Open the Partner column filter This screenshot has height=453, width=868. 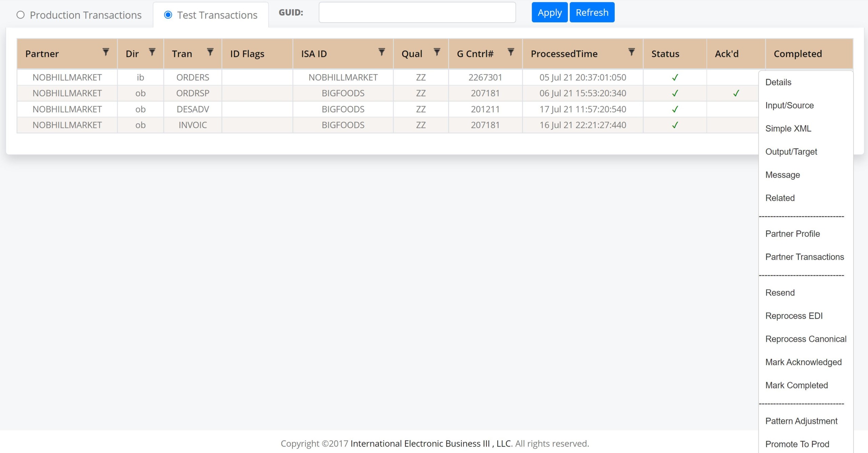tap(106, 52)
